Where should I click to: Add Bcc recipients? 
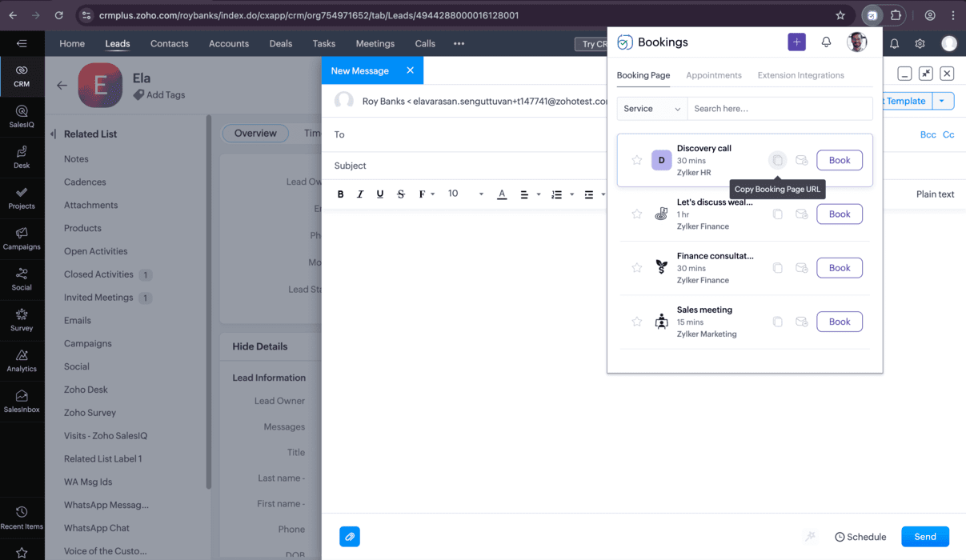tap(928, 134)
